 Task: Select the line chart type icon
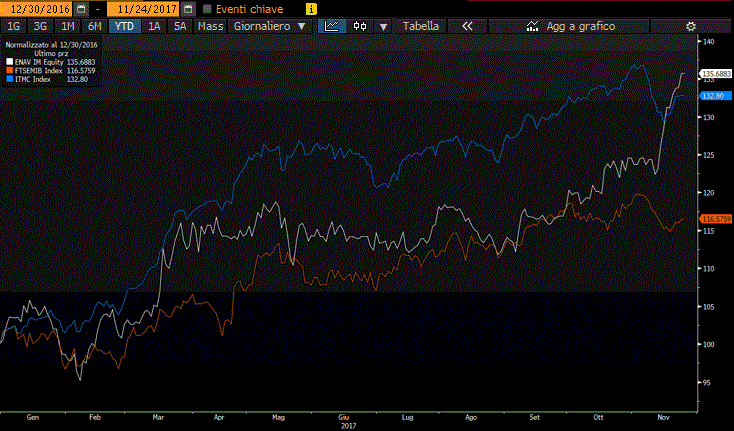pyautogui.click(x=332, y=26)
